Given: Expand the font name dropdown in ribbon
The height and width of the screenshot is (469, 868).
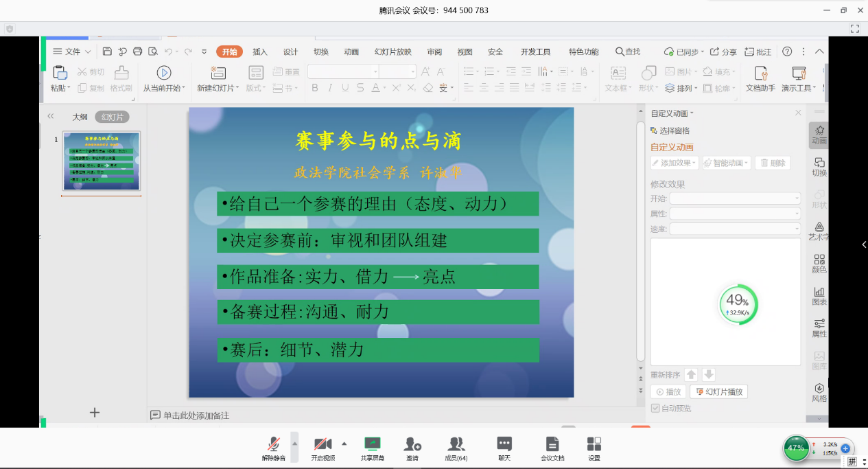Looking at the screenshot, I should pyautogui.click(x=375, y=71).
